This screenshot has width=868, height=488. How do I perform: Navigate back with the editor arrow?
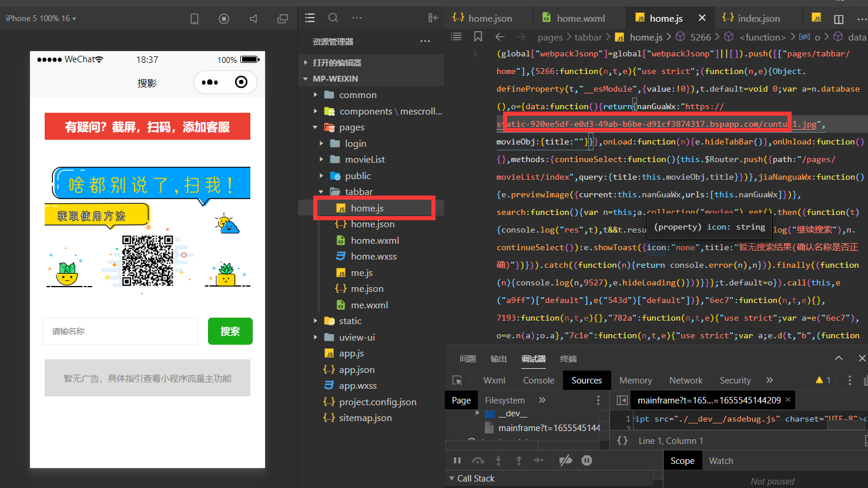pos(500,37)
